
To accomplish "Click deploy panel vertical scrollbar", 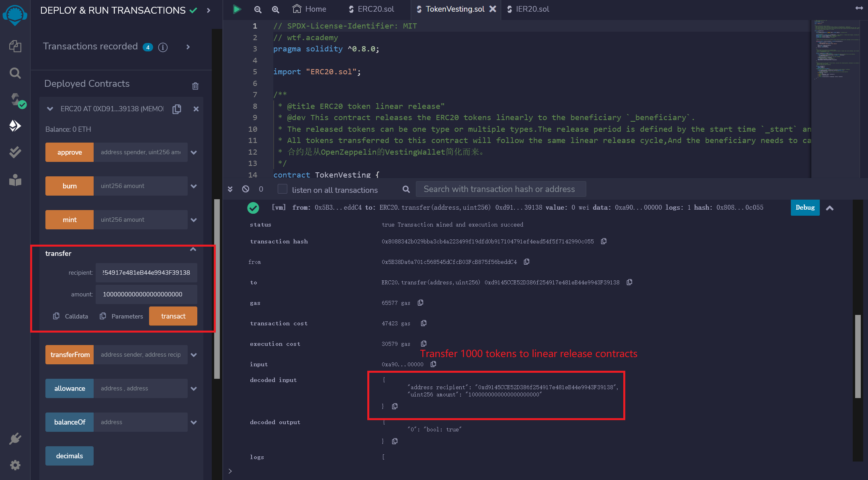I will 217,289.
